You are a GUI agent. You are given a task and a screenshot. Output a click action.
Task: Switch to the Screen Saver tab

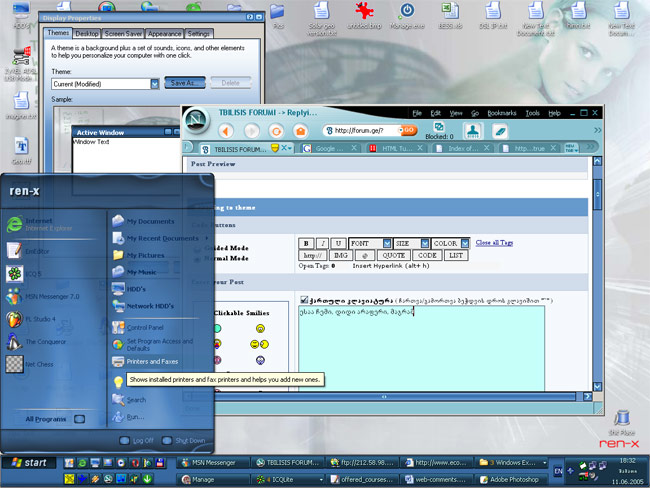pyautogui.click(x=122, y=34)
